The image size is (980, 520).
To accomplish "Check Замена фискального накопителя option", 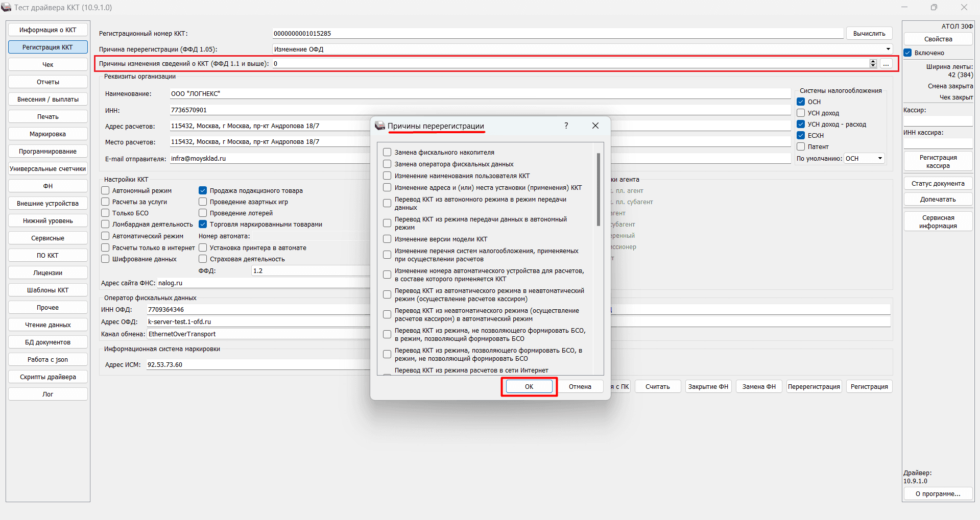I will pyautogui.click(x=387, y=153).
